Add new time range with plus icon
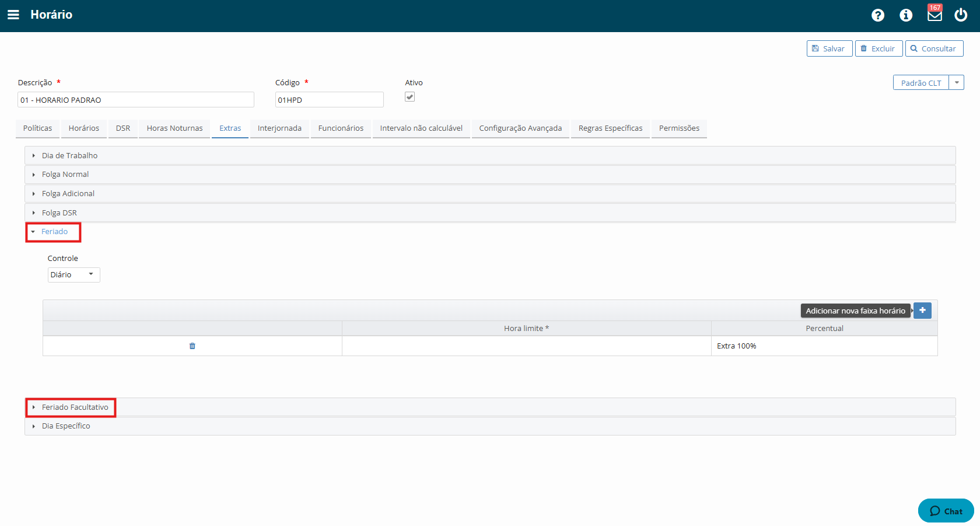The width and height of the screenshot is (980, 526). (922, 311)
